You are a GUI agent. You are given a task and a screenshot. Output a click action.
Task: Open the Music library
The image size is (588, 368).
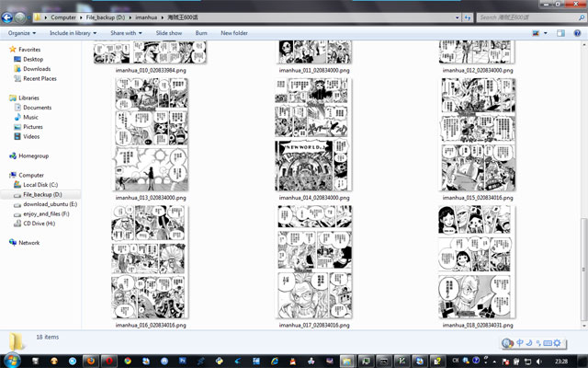coord(30,117)
